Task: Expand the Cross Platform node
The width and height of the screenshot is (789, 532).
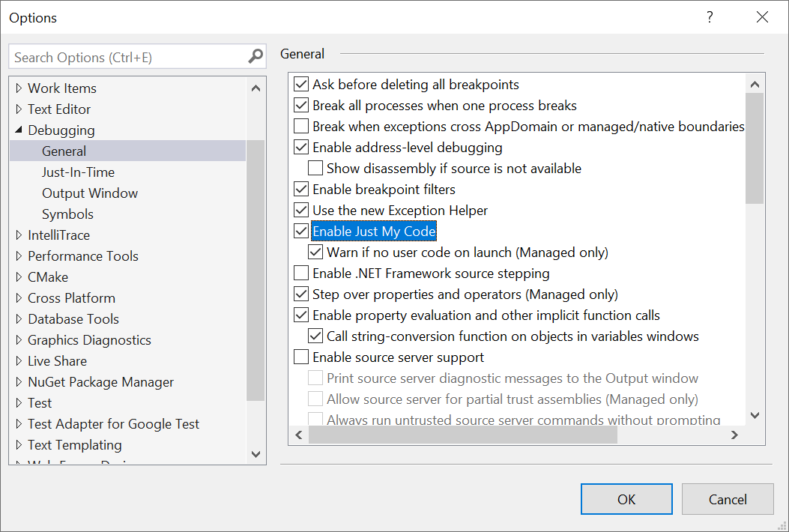Action: (19, 298)
